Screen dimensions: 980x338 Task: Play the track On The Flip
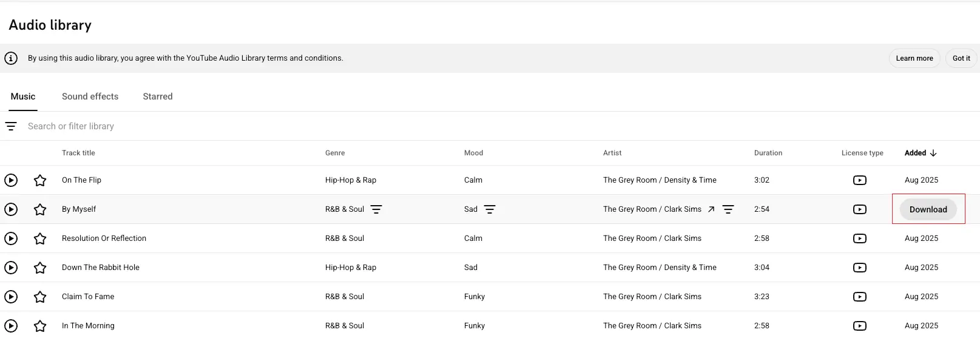[11, 180]
